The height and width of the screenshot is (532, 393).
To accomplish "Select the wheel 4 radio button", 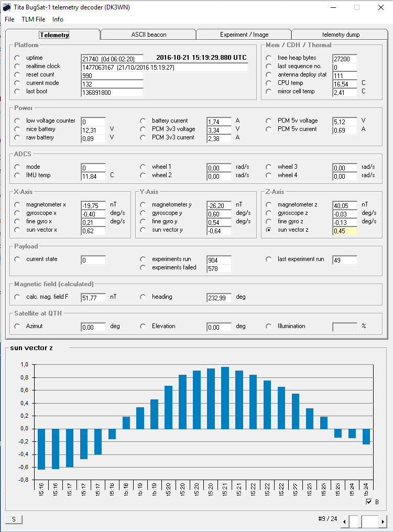I will (x=269, y=176).
